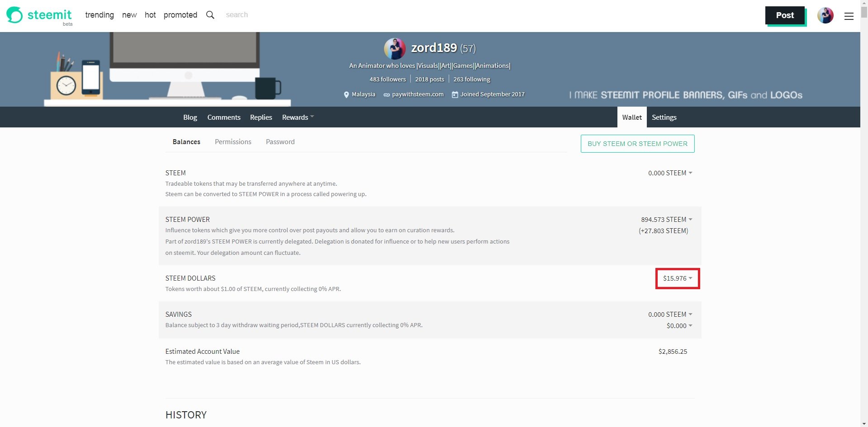
Task: Go to new posts
Action: tap(129, 15)
